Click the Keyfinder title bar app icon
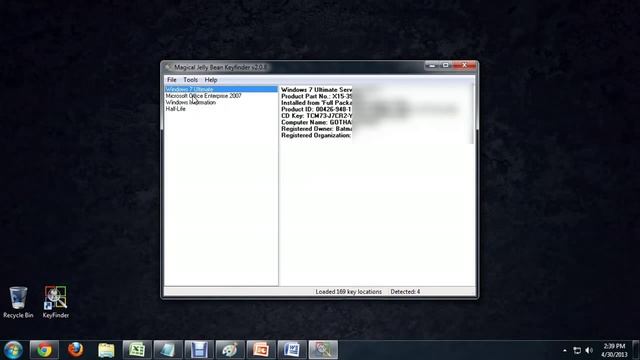Screen dimensions: 640x360 [x=168, y=67]
